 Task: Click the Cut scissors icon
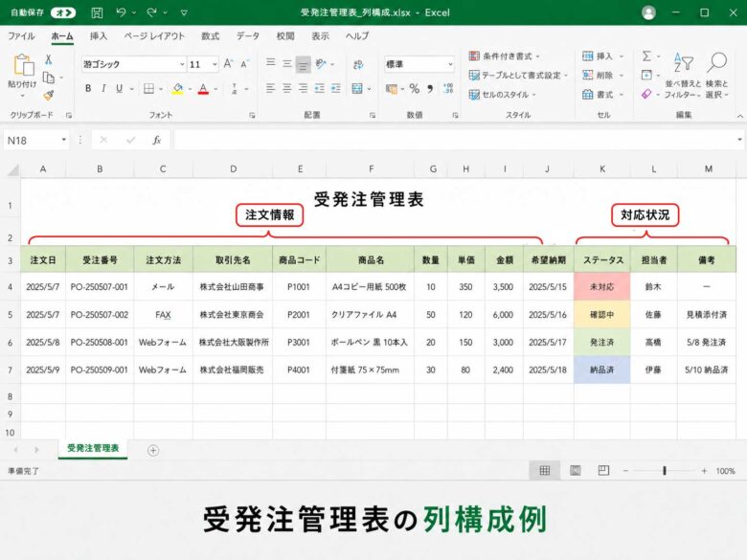48,59
